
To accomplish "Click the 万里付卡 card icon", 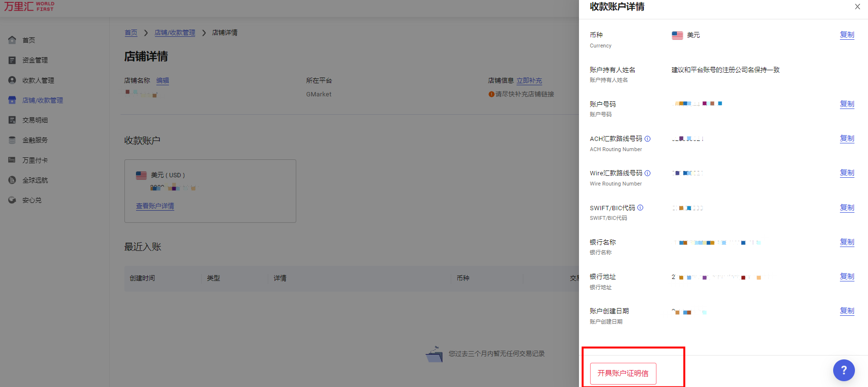I will click(x=12, y=160).
